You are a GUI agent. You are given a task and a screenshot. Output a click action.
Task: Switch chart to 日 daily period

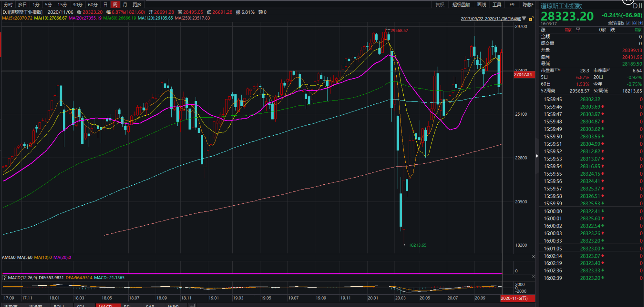point(105,5)
